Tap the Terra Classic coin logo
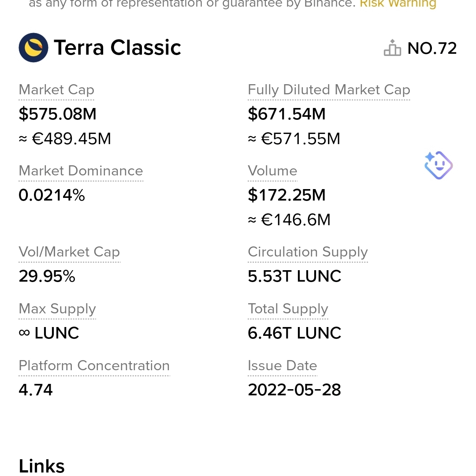The width and height of the screenshot is (476, 476). pyautogui.click(x=33, y=48)
